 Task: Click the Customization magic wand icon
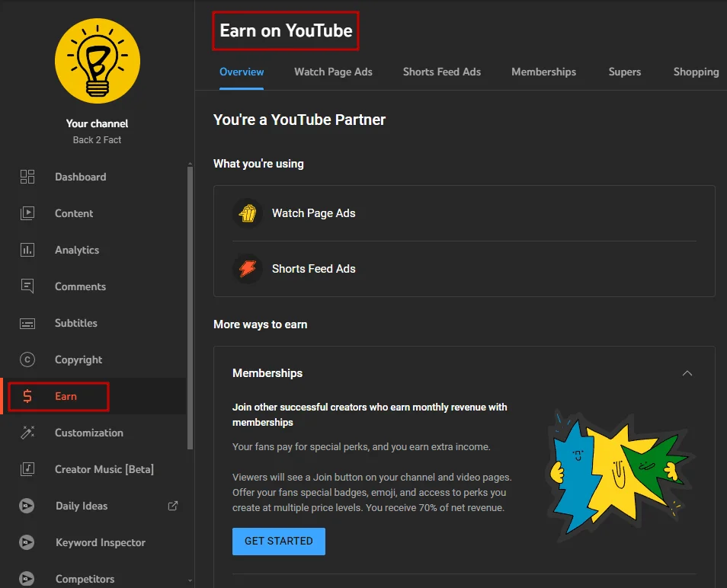27,433
